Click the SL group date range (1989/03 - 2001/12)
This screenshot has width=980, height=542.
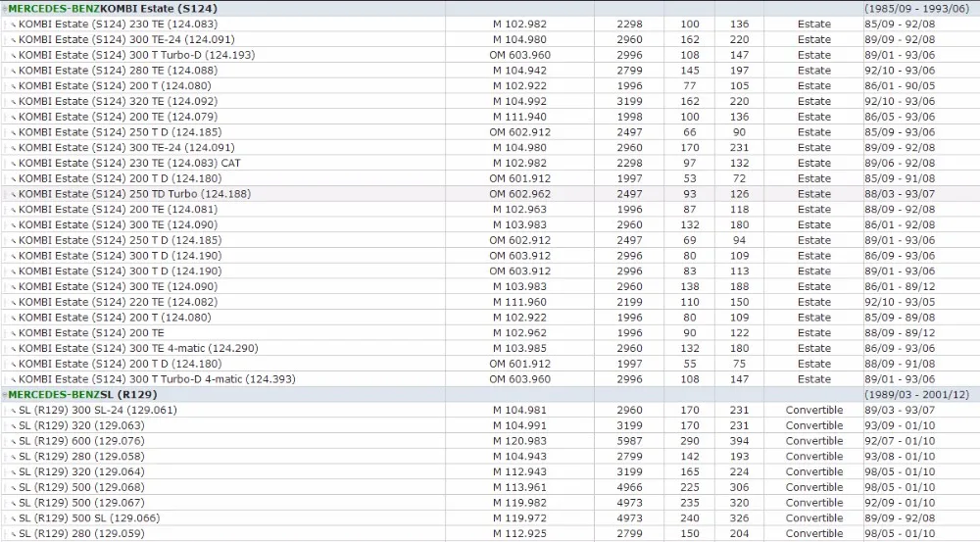point(917,394)
